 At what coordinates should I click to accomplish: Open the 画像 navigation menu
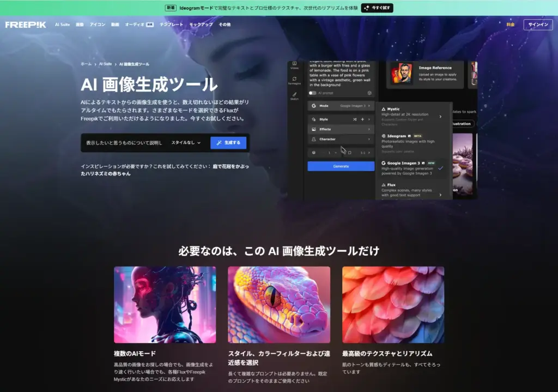click(80, 25)
